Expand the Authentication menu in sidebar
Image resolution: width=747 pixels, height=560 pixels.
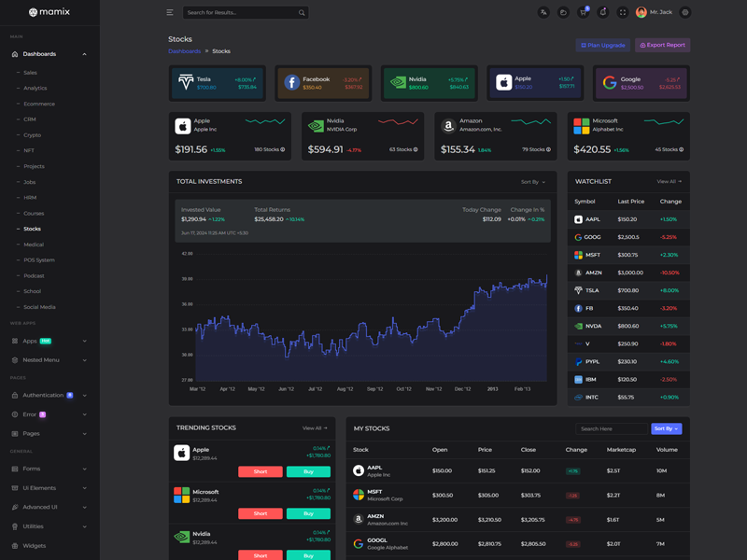coord(49,395)
